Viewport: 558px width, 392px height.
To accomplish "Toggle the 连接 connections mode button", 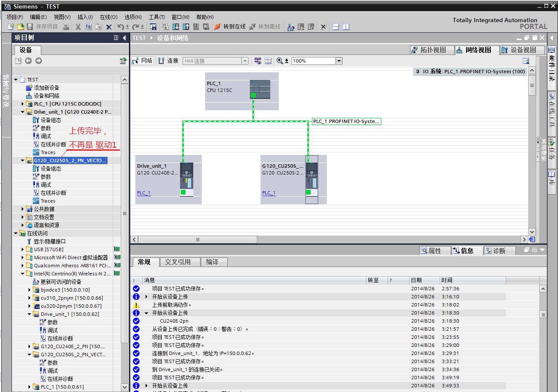I will (168, 61).
